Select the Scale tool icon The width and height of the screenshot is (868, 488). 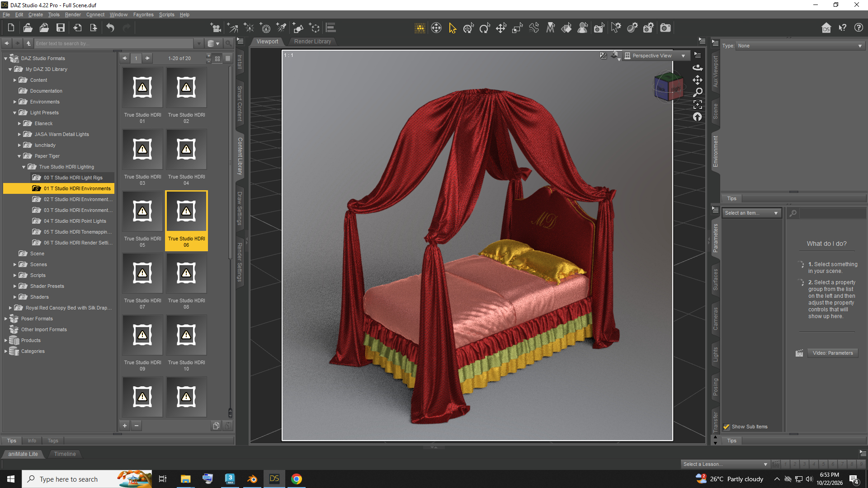click(517, 28)
